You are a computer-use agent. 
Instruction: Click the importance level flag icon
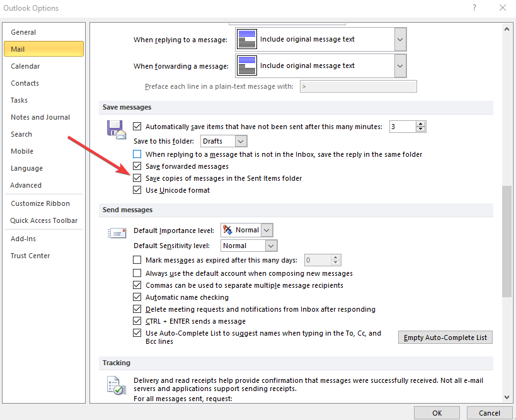[227, 230]
